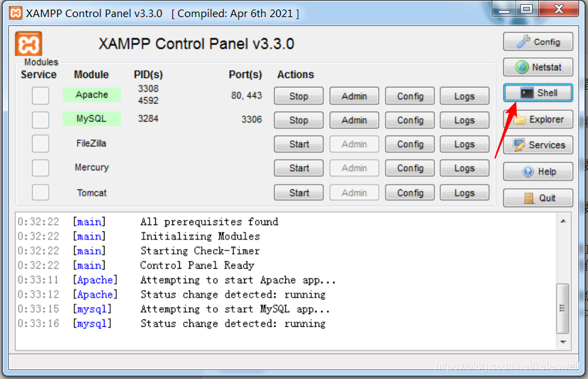588x379 pixels.
Task: Click the XAMPP icon in the title bar
Action: 15,13
